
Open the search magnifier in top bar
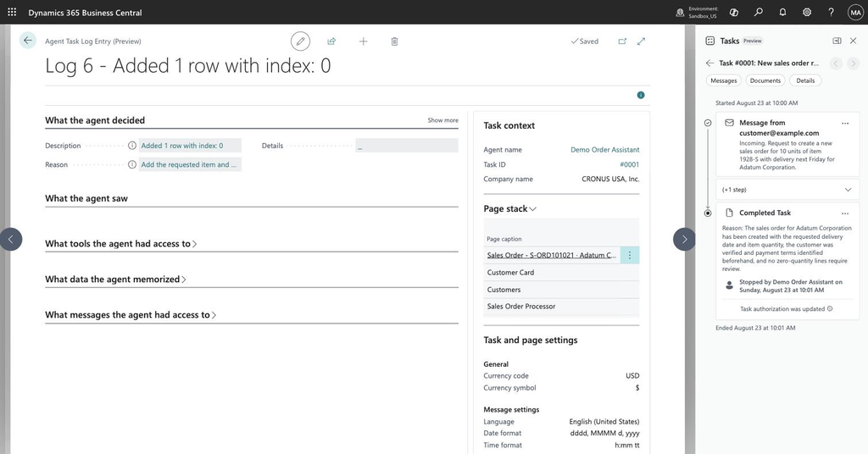759,12
